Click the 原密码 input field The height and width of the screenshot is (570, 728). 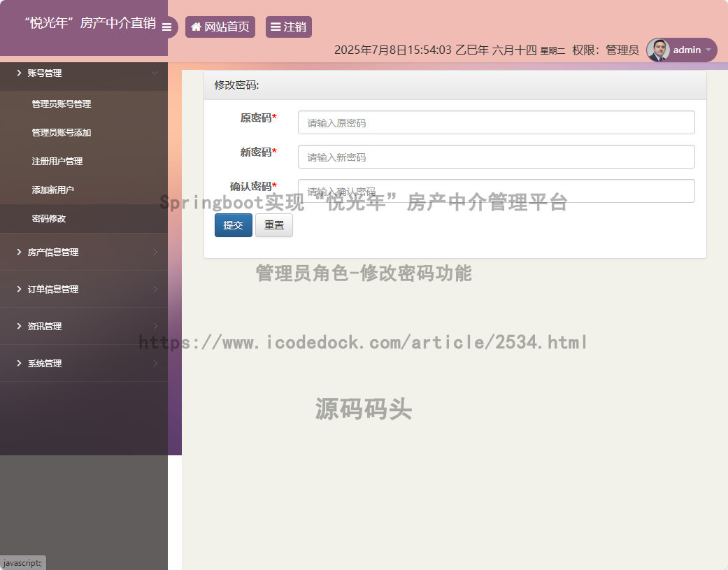pos(497,122)
